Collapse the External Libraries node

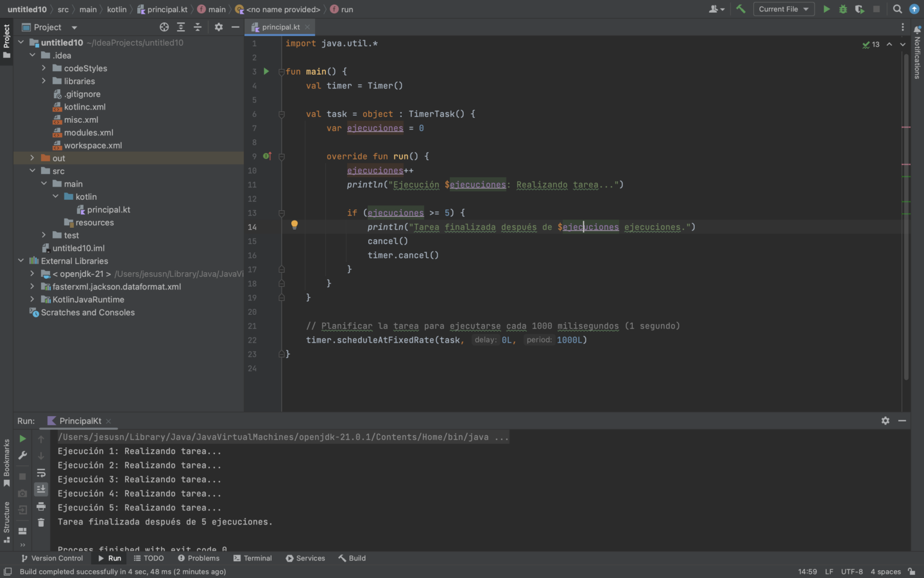pos(21,261)
